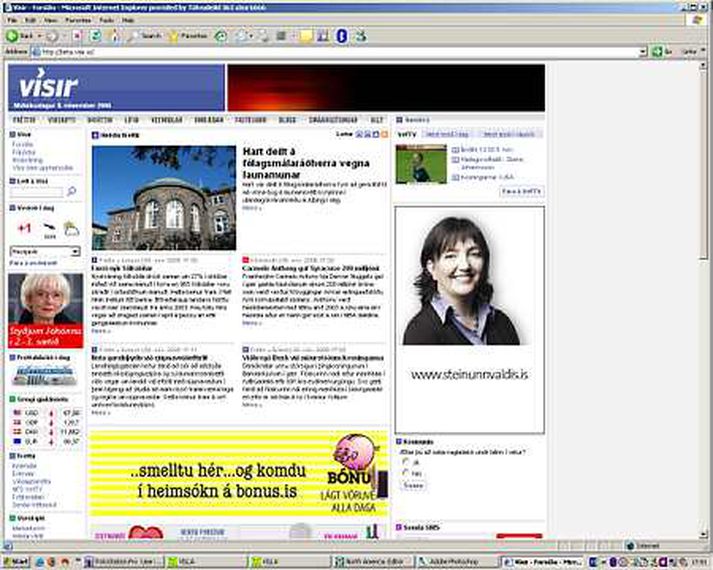Open the Mail button dropdown arrow
Screen dimensions: 713x570
pos(250,36)
